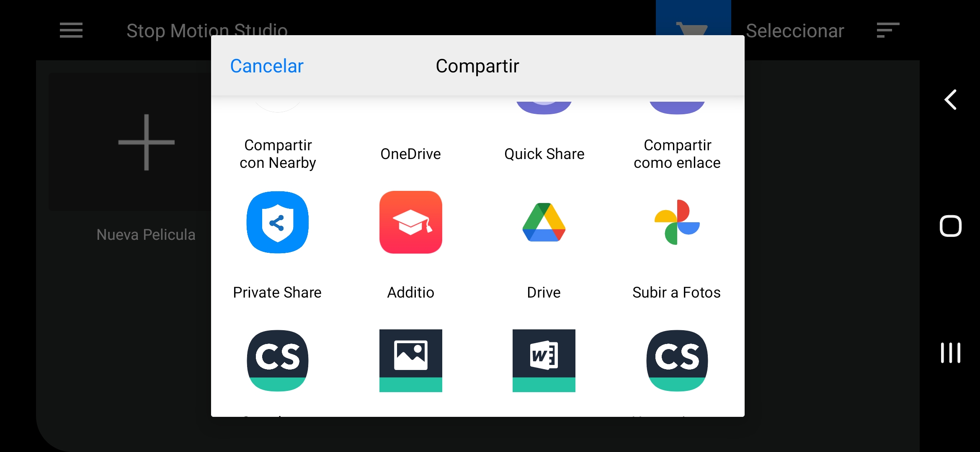Select Compartir como enlace option

(x=677, y=153)
